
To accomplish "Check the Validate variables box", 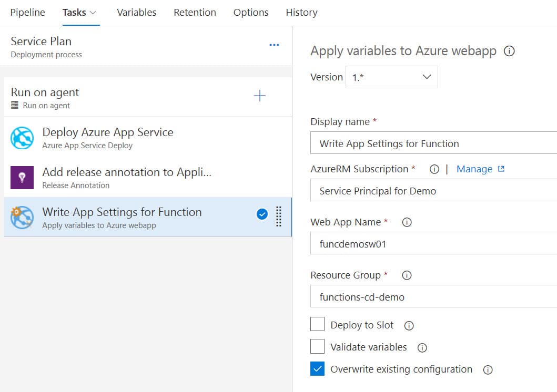I will click(317, 346).
